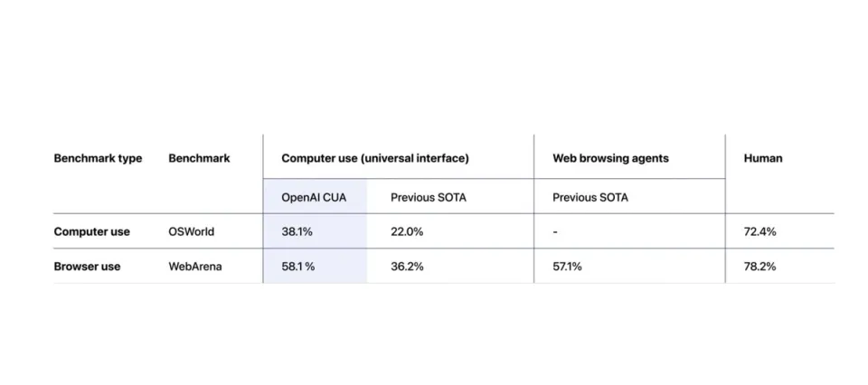Screen dimensions: 868x385
Task: Click the "Human" column header
Action: (762, 158)
